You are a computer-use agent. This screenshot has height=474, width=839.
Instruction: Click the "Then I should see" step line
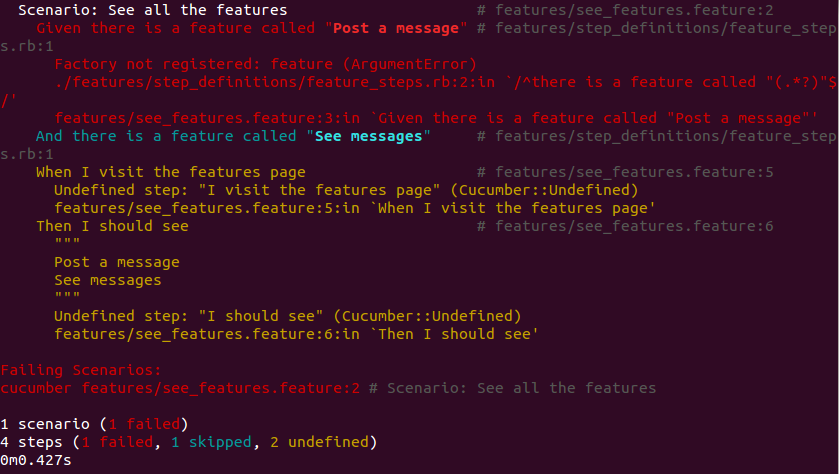112,226
